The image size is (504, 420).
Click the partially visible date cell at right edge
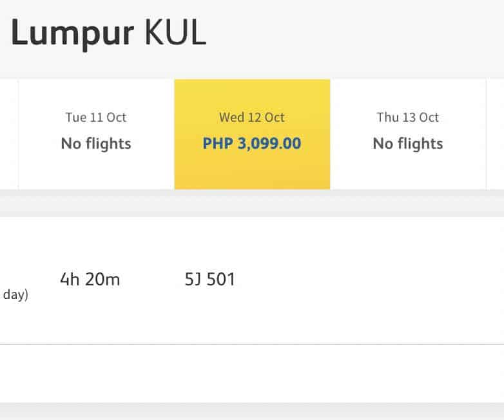click(496, 134)
